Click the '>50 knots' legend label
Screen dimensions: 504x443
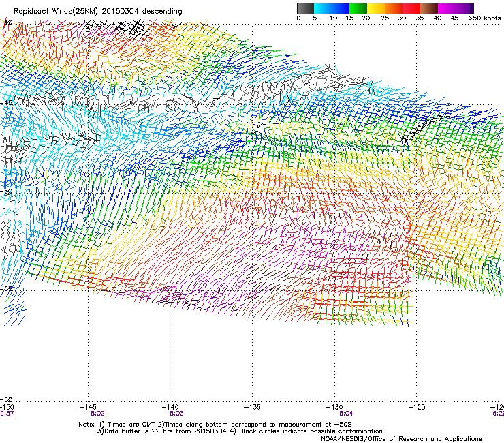tap(485, 18)
